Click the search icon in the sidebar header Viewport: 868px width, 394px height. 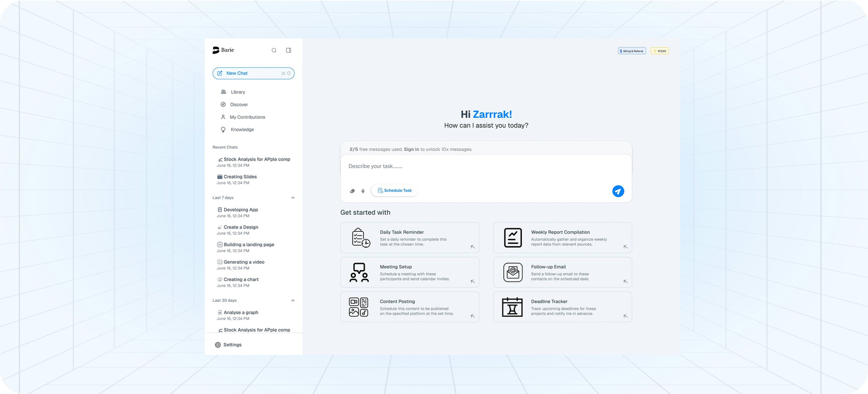274,50
